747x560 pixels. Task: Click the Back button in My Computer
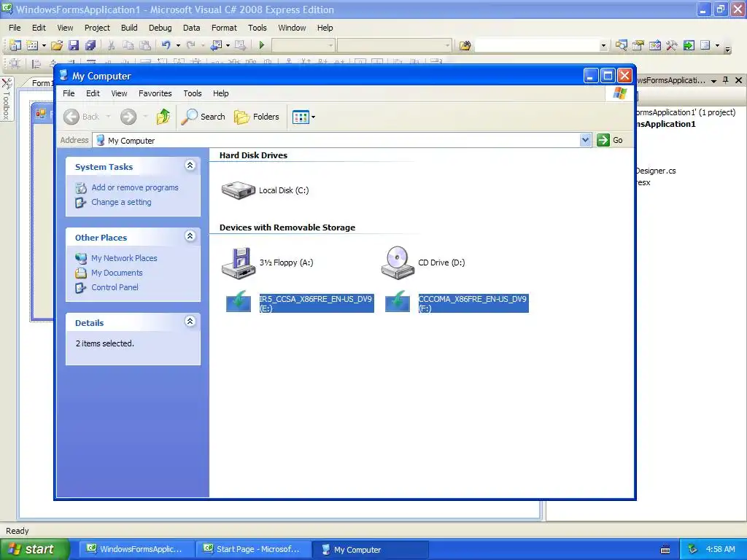(x=82, y=117)
